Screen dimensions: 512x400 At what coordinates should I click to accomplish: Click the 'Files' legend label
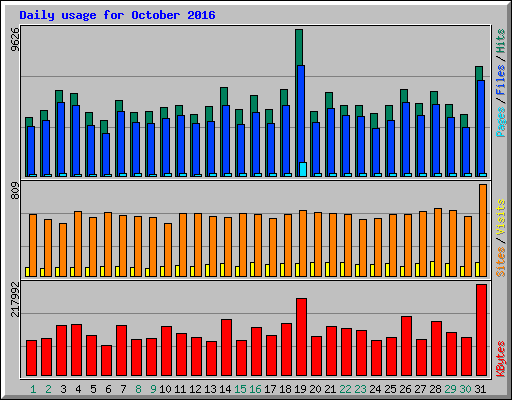(501, 80)
